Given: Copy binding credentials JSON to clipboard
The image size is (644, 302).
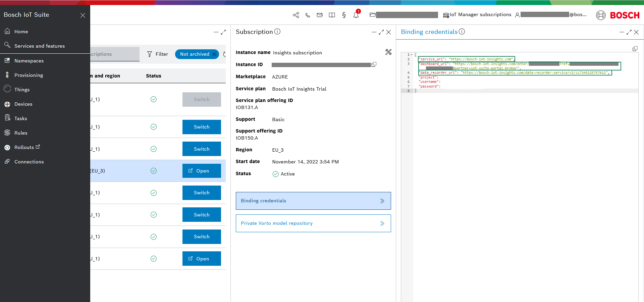Looking at the screenshot, I should click(635, 49).
